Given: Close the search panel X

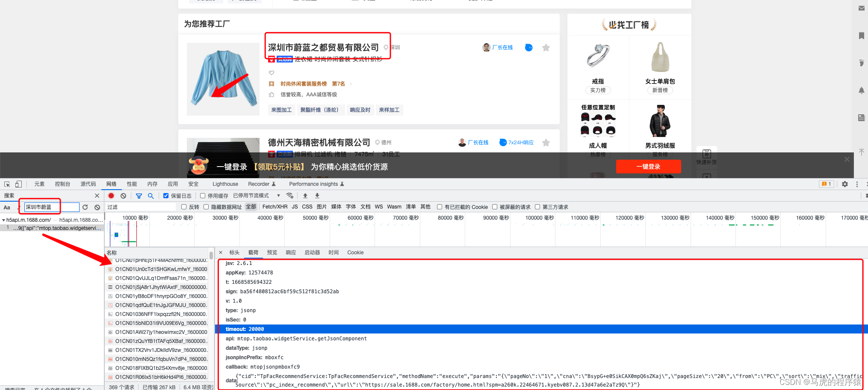Looking at the screenshot, I should point(97,196).
